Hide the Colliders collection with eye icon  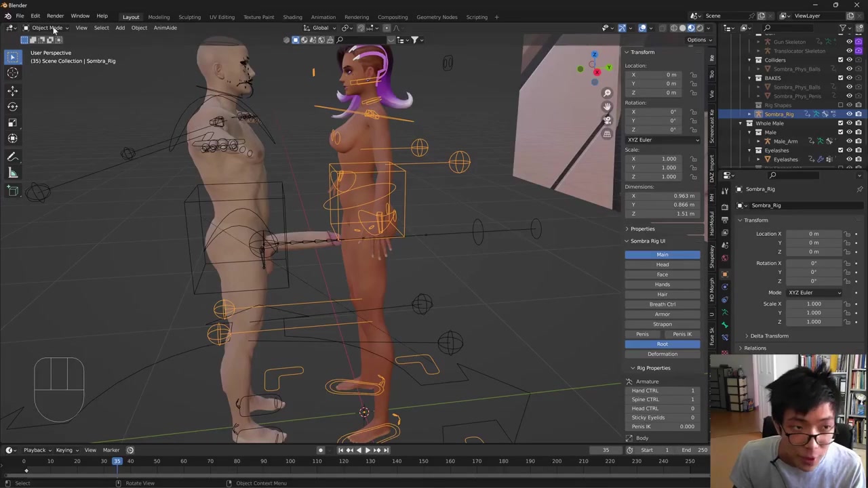[849, 60]
